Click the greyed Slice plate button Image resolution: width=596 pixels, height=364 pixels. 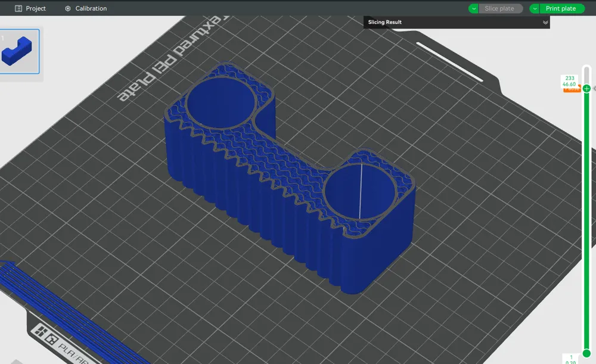(499, 8)
